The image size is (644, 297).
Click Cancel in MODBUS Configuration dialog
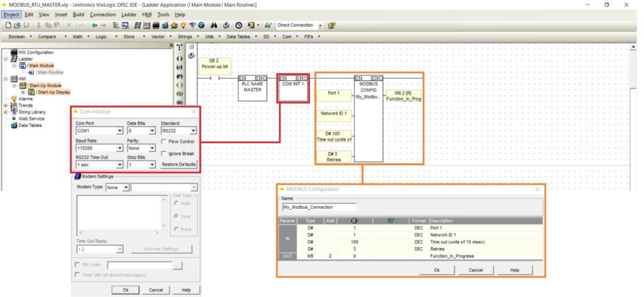pos(475,270)
